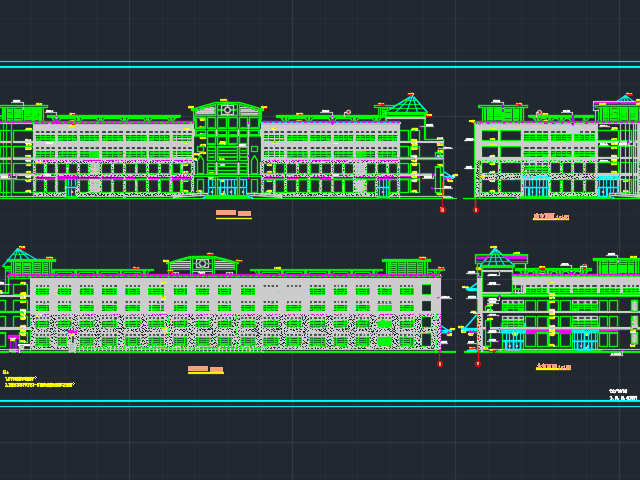This screenshot has height=480, width=640.
Task: Select the red axis marker below the top-right elevation
Action: [x=475, y=210]
